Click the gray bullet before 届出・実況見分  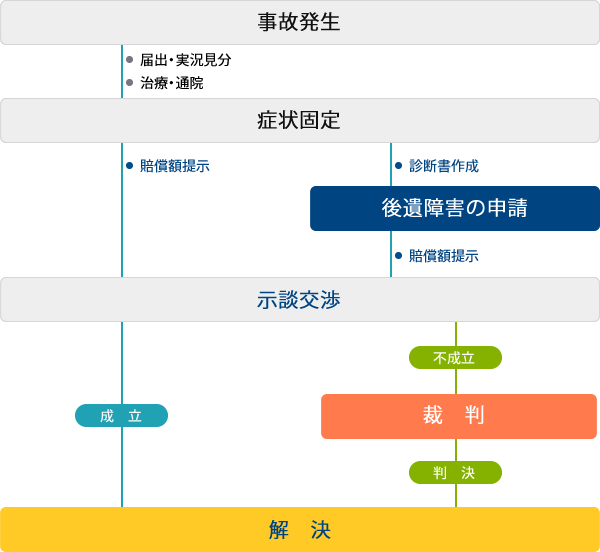(130, 60)
